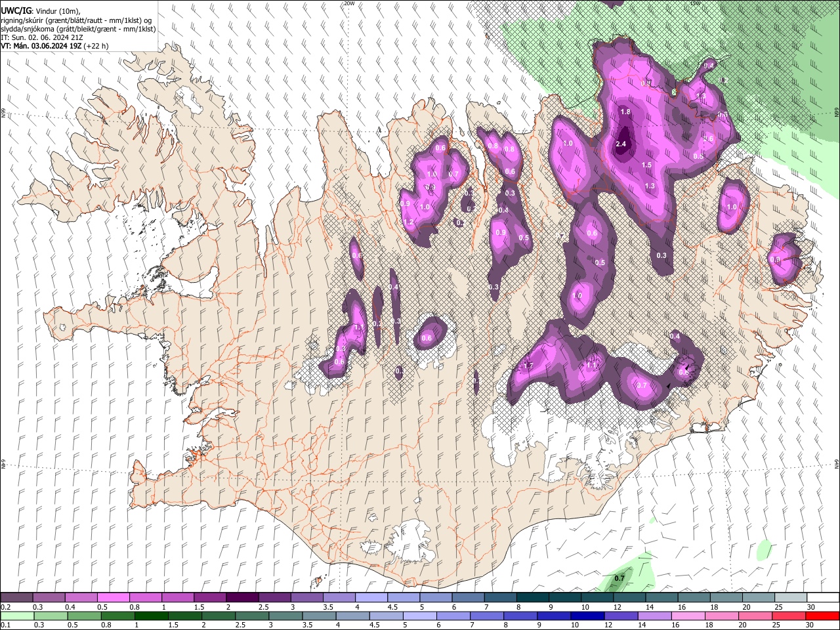Click the 5 swatch in the upper legend row
The image size is (840, 630).
click(435, 598)
